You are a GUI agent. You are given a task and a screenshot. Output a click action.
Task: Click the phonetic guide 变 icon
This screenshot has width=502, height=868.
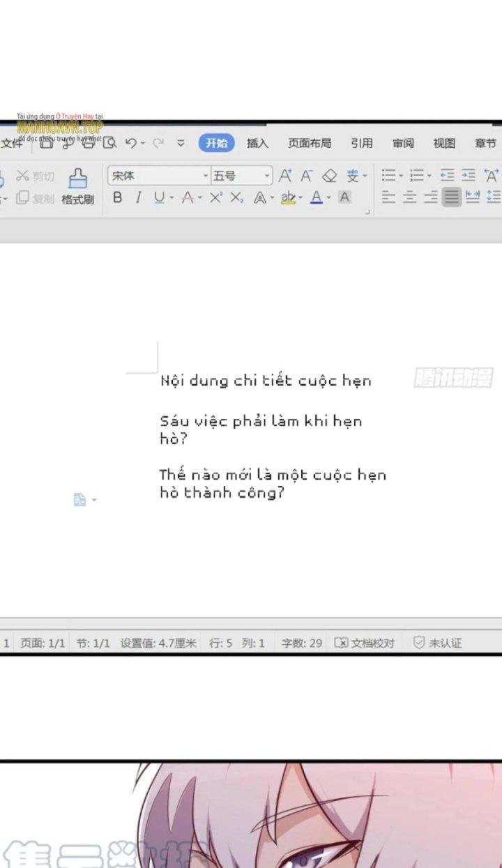(x=353, y=176)
